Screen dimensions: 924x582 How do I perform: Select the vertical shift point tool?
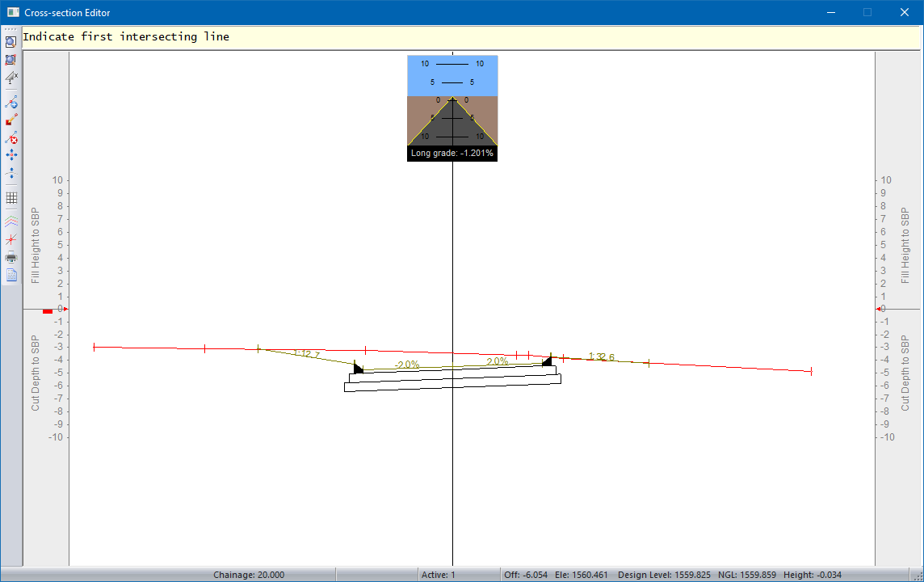point(11,172)
